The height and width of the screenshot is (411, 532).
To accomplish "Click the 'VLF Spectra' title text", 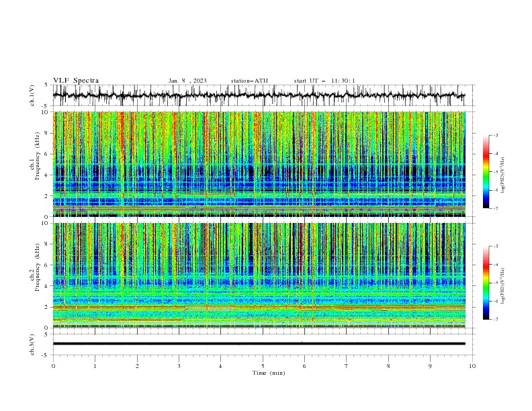I will coord(76,81).
